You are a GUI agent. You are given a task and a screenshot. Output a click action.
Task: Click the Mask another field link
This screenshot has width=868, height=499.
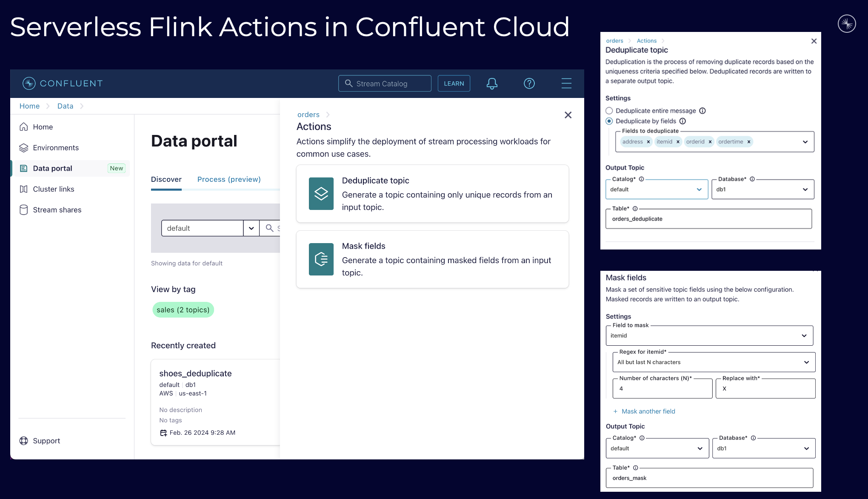[x=648, y=411]
